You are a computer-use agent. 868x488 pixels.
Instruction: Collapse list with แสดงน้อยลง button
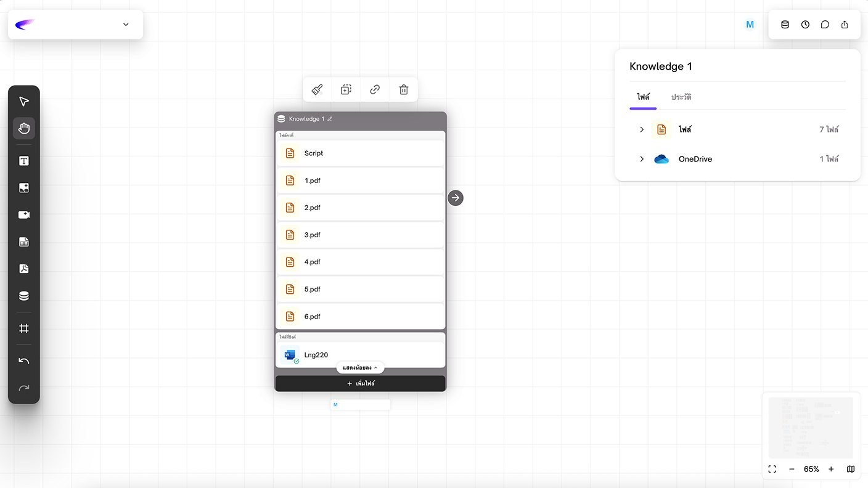pos(360,368)
